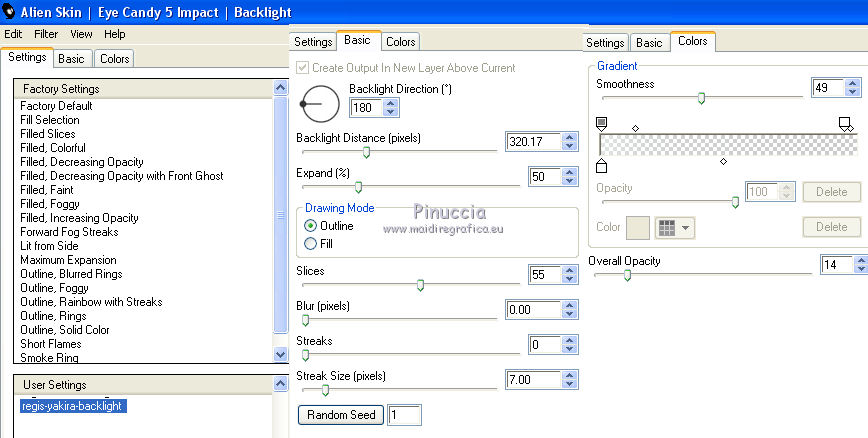Click the Delete button next to Opacity
The image size is (868, 438).
(831, 192)
